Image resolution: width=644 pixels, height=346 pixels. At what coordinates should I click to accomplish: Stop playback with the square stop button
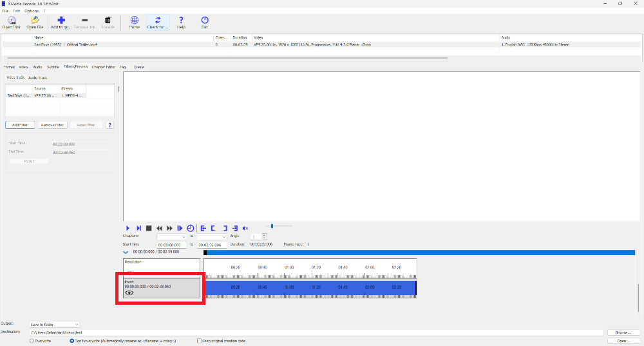click(149, 228)
